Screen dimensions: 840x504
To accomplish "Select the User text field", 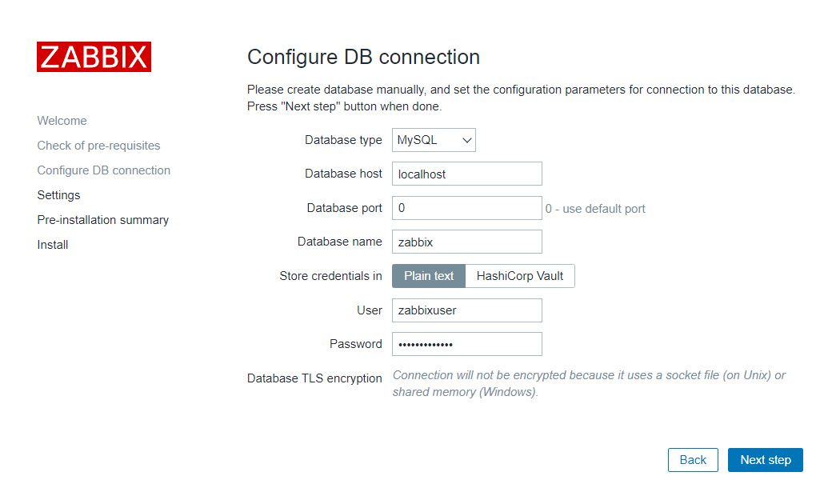I will coord(466,310).
